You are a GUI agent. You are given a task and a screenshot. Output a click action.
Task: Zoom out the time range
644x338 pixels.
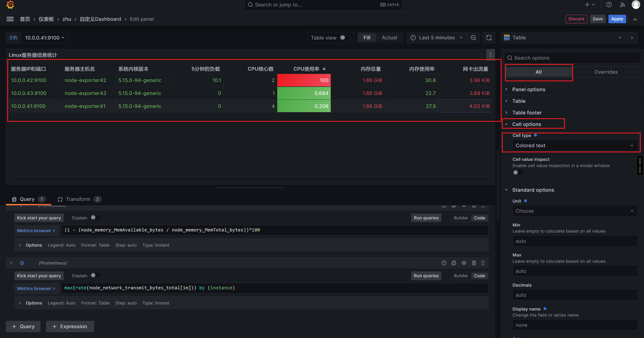473,38
